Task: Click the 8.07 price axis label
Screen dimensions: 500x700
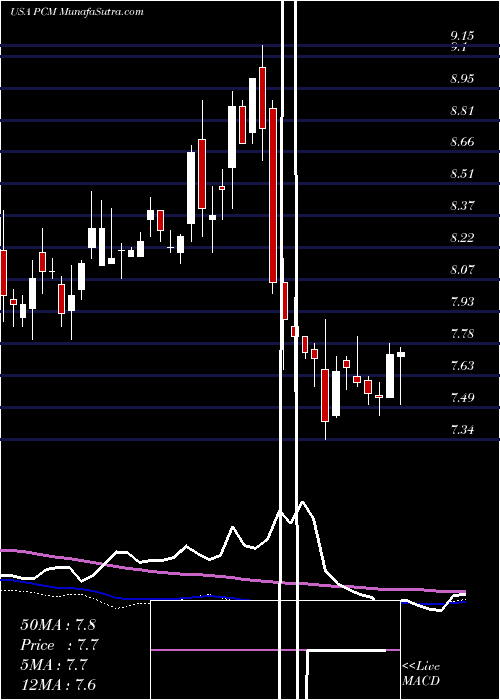Action: 462,270
